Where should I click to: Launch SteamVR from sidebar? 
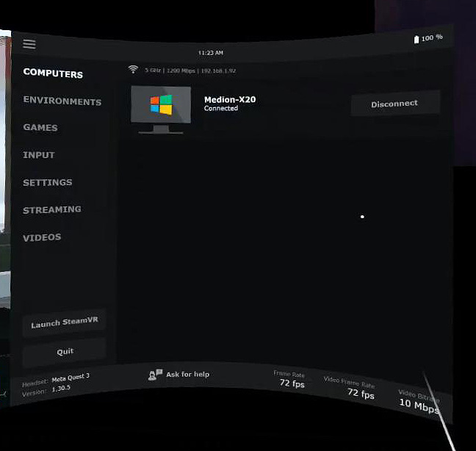(x=64, y=322)
